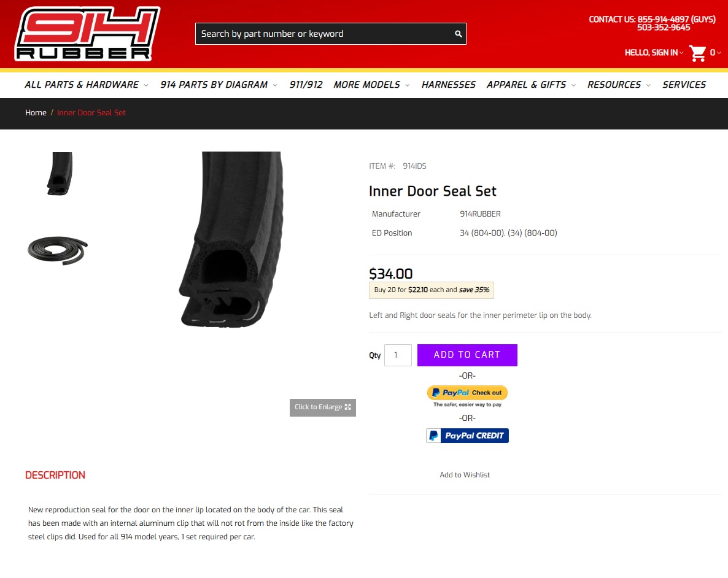Open the Hello, Sign In dropdown

[x=654, y=53]
